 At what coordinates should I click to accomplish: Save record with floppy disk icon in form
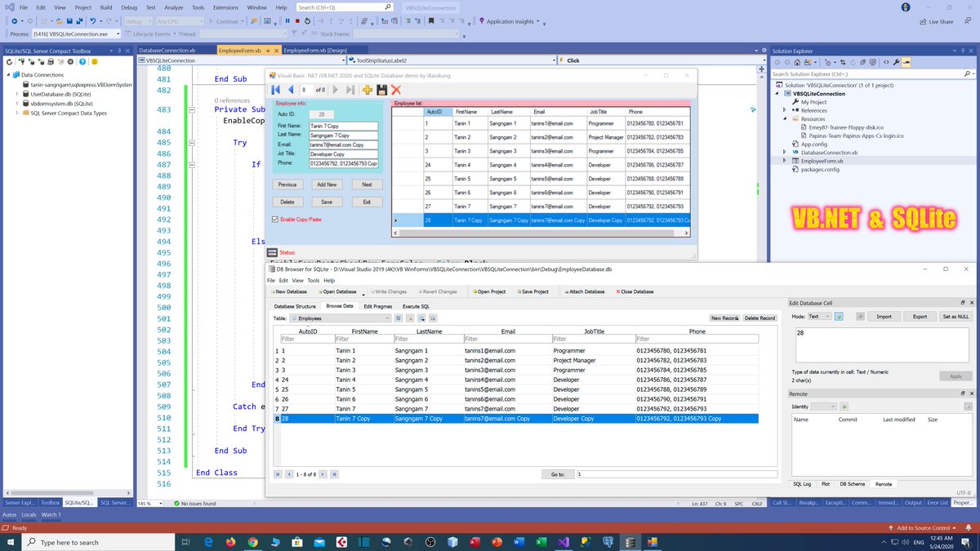pyautogui.click(x=381, y=90)
